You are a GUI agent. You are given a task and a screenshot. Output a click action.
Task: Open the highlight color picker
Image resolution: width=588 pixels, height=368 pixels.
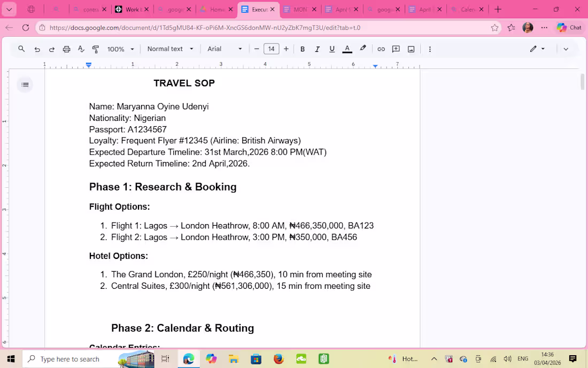[x=362, y=49]
